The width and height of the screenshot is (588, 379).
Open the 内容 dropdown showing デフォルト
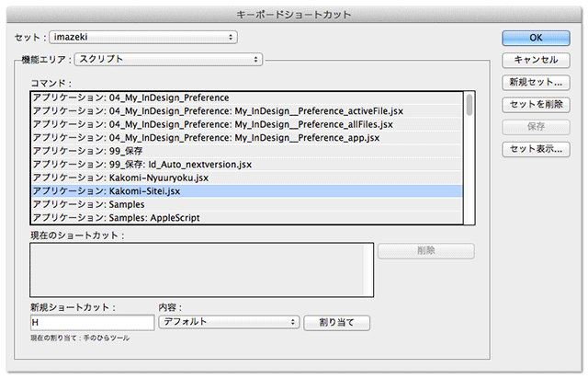(229, 322)
